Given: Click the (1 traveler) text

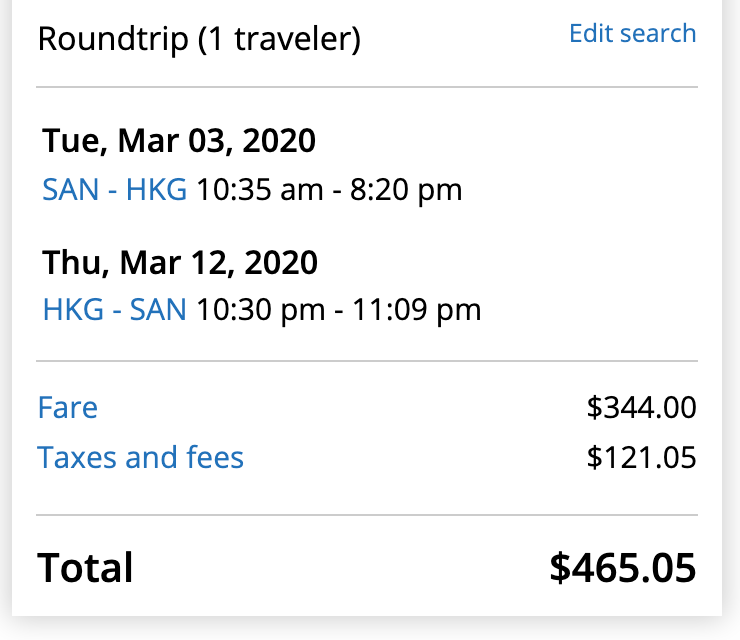Looking at the screenshot, I should click(x=279, y=40).
